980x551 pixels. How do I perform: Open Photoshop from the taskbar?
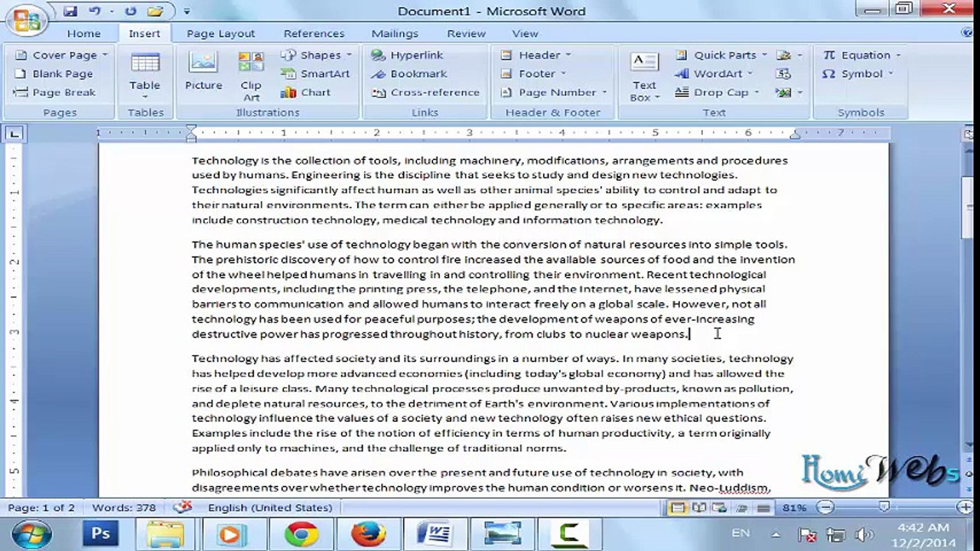tap(102, 534)
